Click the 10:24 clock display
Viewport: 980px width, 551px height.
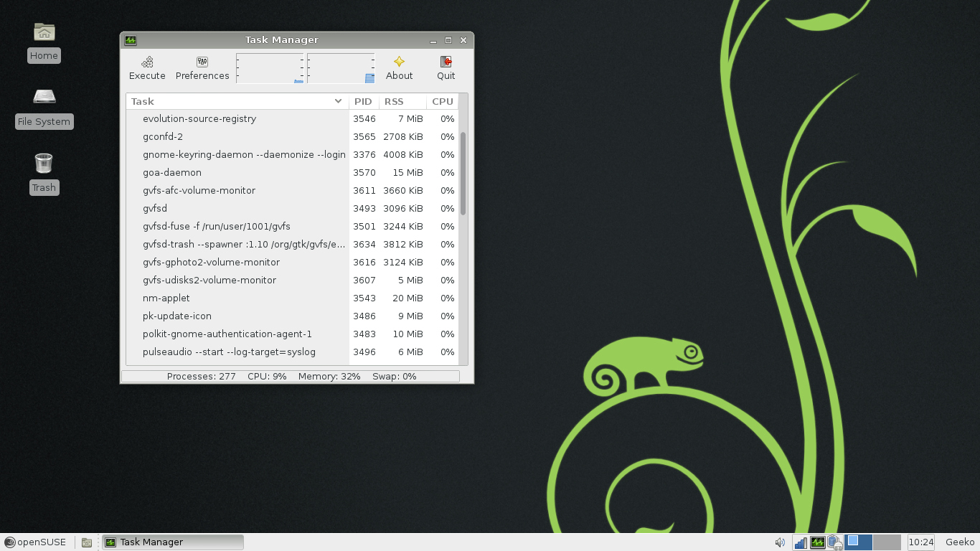pyautogui.click(x=920, y=542)
